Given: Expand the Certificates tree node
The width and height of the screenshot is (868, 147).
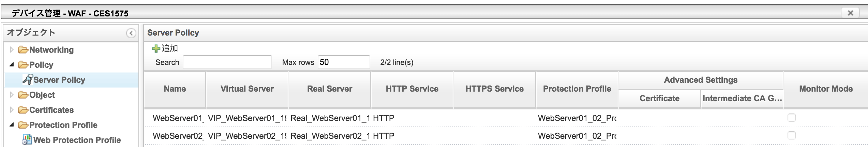Looking at the screenshot, I should click(x=12, y=110).
